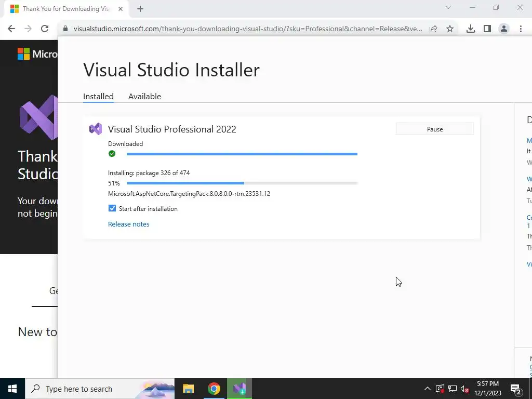532x399 pixels.
Task: Share this page icon in Chrome
Action: tap(433, 29)
